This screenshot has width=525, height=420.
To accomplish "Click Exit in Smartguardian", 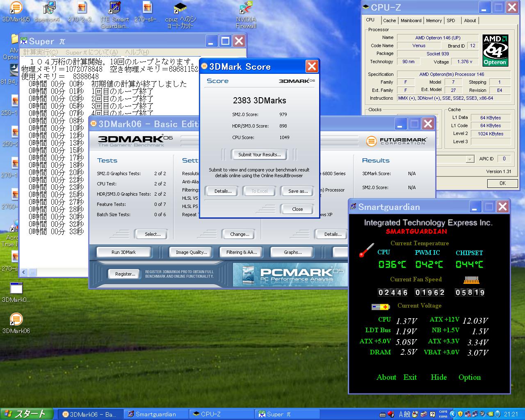I will point(410,377).
